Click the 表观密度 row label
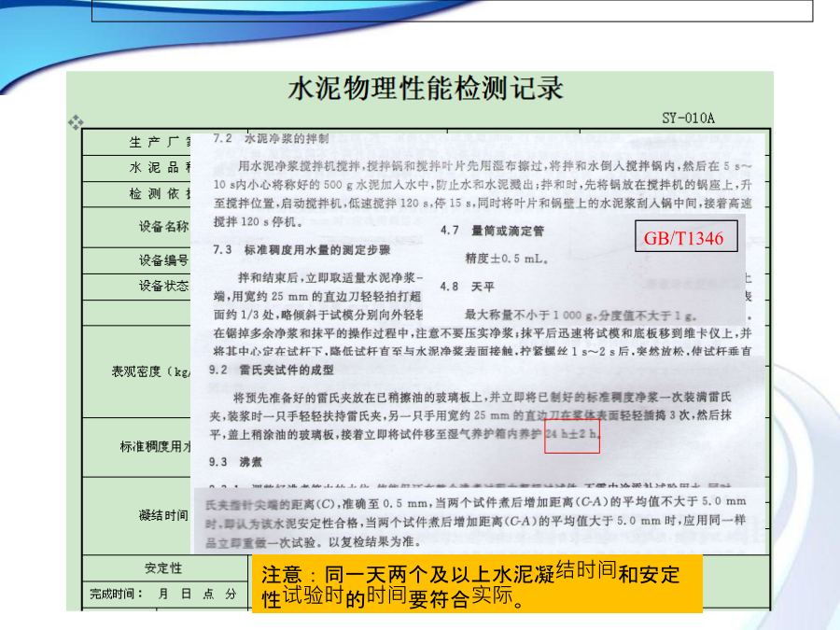 (x=150, y=371)
